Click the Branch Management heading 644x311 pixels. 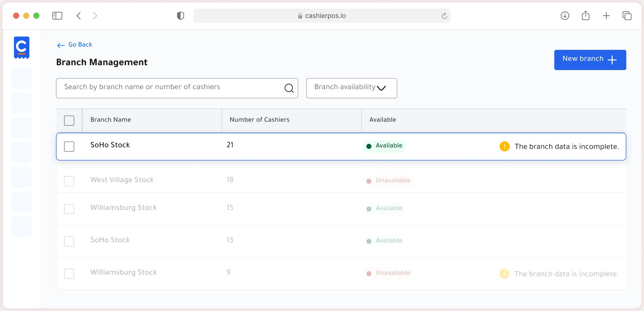102,62
